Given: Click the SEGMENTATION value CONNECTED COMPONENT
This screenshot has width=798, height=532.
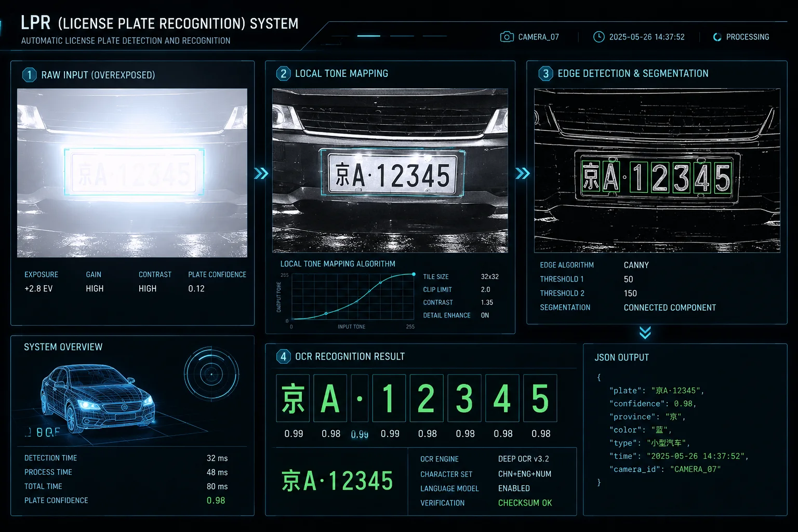Looking at the screenshot, I should (670, 308).
